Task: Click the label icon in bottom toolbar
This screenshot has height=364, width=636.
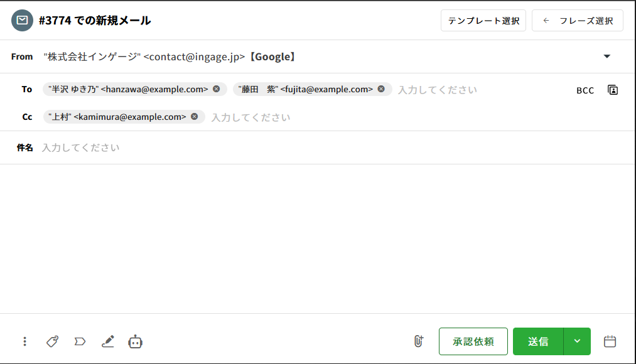Action: tap(80, 341)
